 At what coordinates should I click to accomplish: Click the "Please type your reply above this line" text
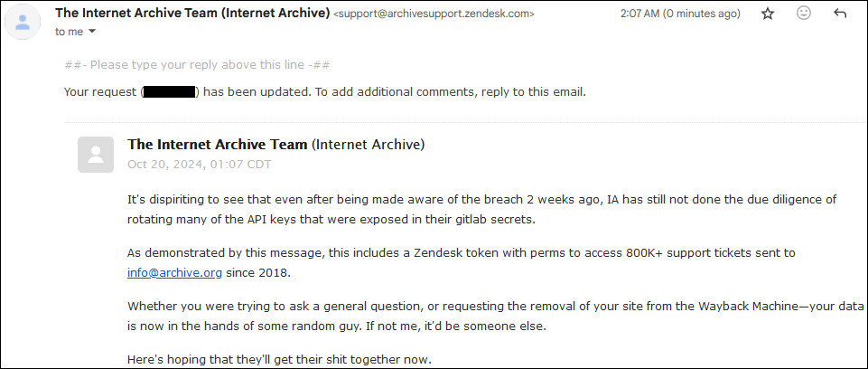coord(198,65)
